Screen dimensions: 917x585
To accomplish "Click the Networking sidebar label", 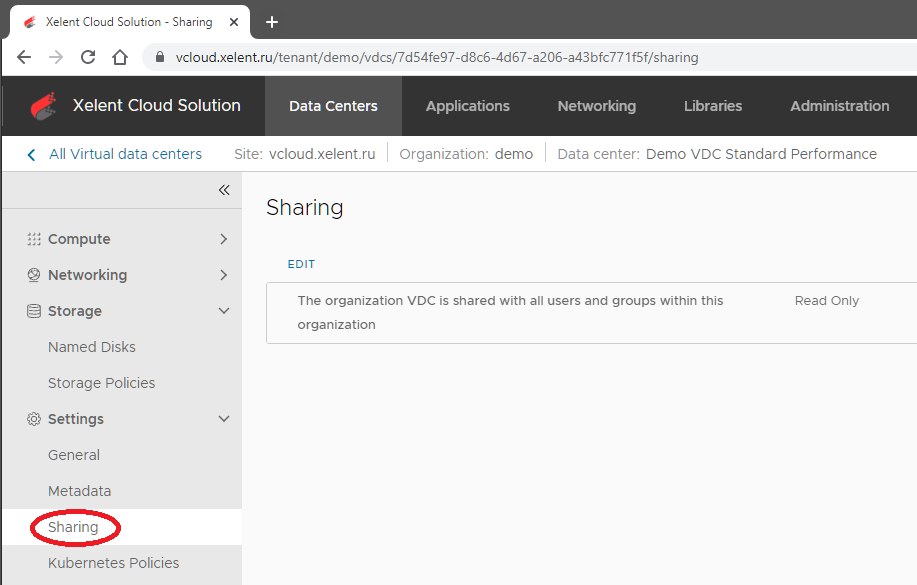I will pos(87,275).
